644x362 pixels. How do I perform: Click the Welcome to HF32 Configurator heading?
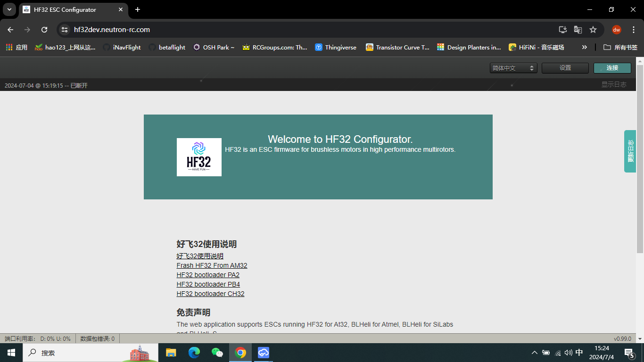340,139
